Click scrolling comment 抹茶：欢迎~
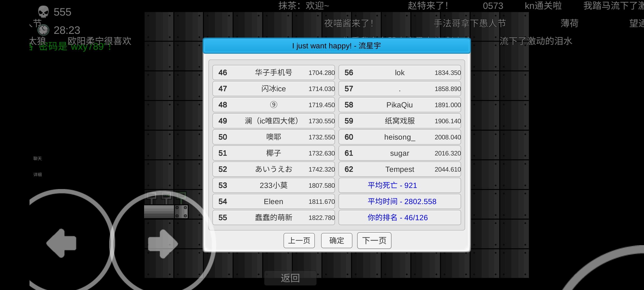This screenshot has width=644, height=290. [x=303, y=6]
